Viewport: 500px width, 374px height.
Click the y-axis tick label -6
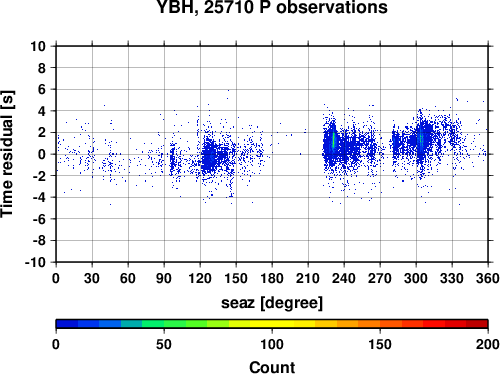pyautogui.click(x=39, y=219)
